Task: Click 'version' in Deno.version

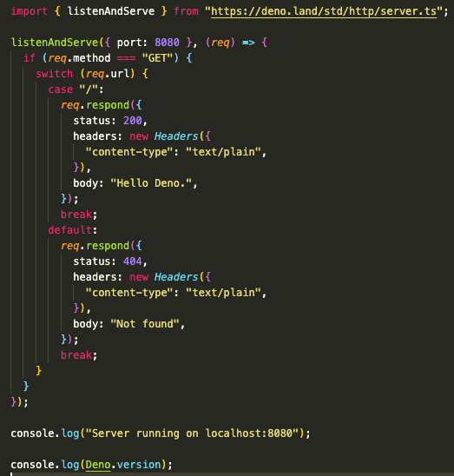Action: pos(139,465)
